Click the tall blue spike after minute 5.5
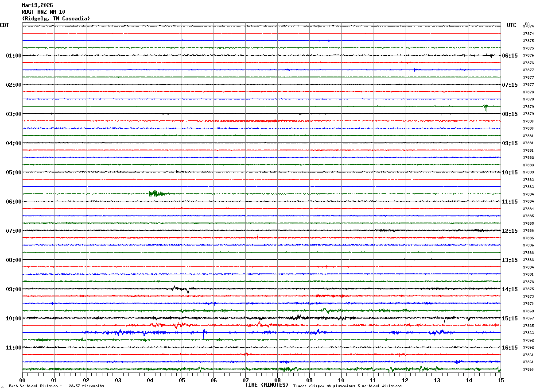Image resolution: width=536 pixels, height=392 pixels. click(203, 334)
